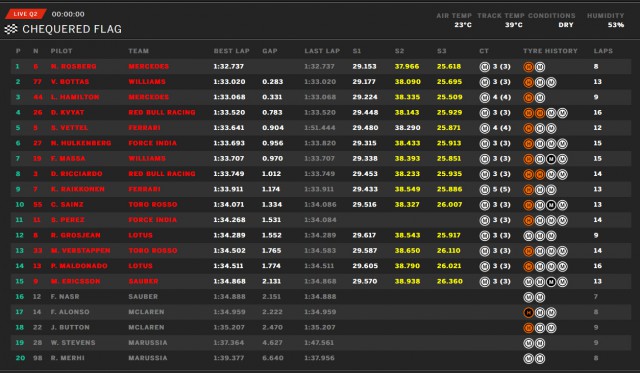Image resolution: width=640 pixels, height=373 pixels.
Task: Click M. Verstappen driver name
Action: click(80, 251)
